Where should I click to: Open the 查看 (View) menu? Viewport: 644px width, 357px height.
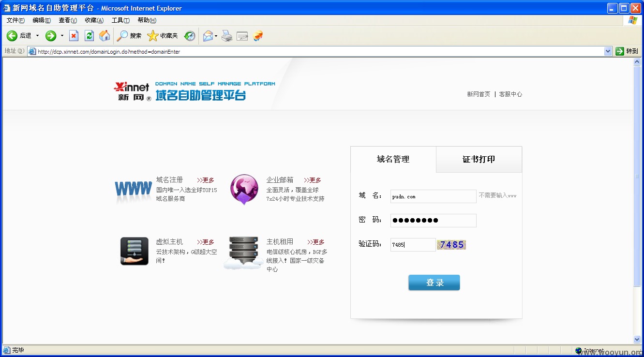pyautogui.click(x=68, y=20)
